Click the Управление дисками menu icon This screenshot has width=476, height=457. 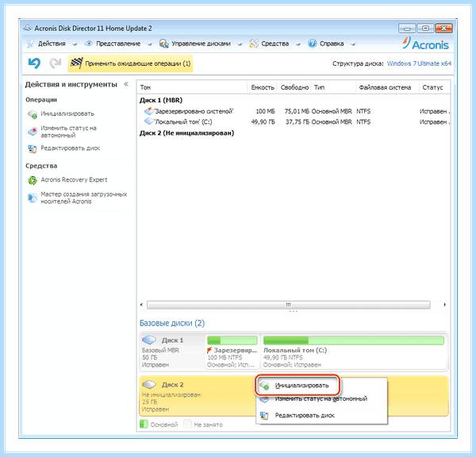click(x=164, y=44)
